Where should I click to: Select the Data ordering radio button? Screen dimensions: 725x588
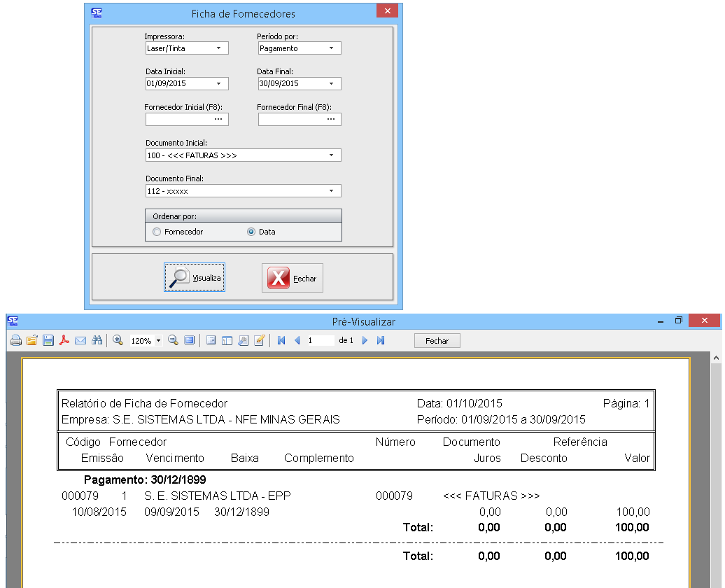[x=251, y=232]
